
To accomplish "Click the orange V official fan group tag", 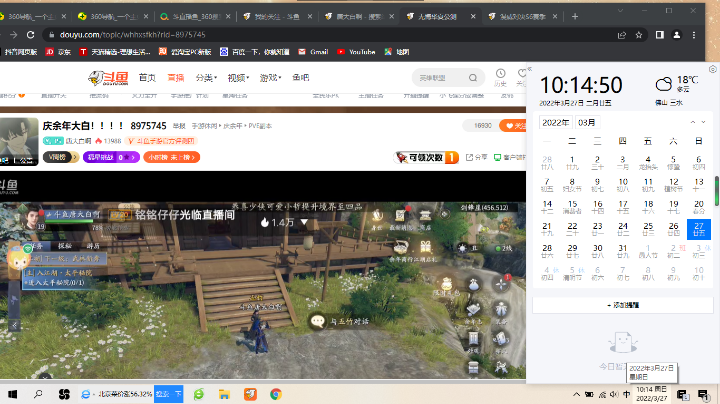I will (x=161, y=141).
